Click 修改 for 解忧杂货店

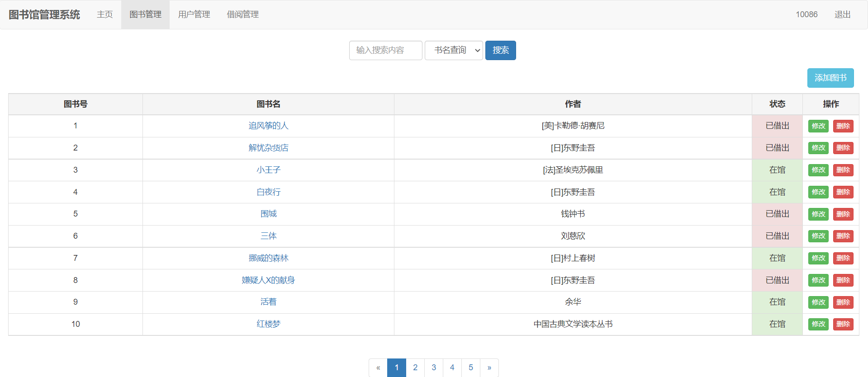click(818, 148)
